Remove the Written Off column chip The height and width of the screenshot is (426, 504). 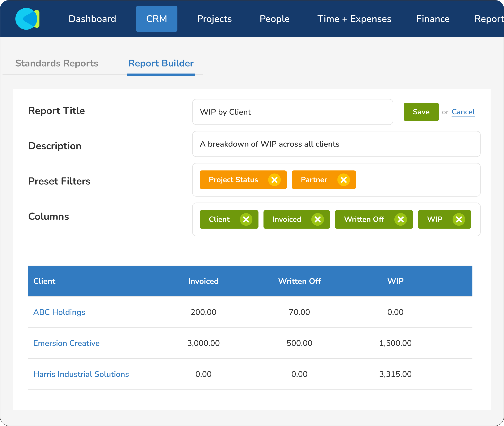tap(400, 220)
